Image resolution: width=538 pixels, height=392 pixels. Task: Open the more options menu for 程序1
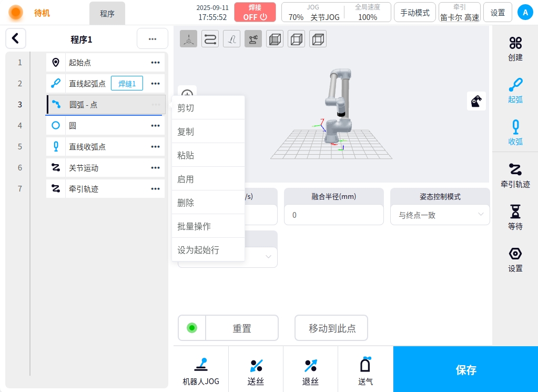click(x=152, y=39)
